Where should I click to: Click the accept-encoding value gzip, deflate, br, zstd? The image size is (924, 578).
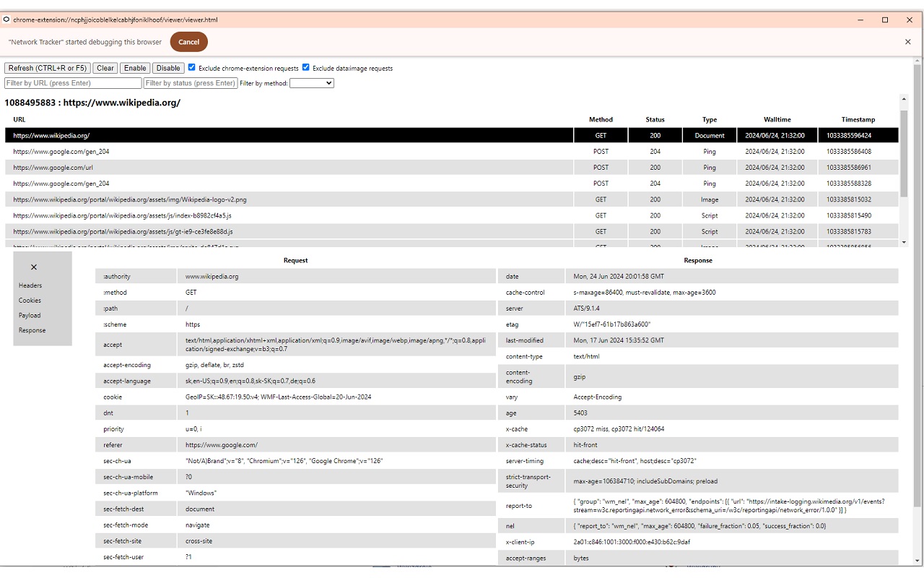[214, 365]
